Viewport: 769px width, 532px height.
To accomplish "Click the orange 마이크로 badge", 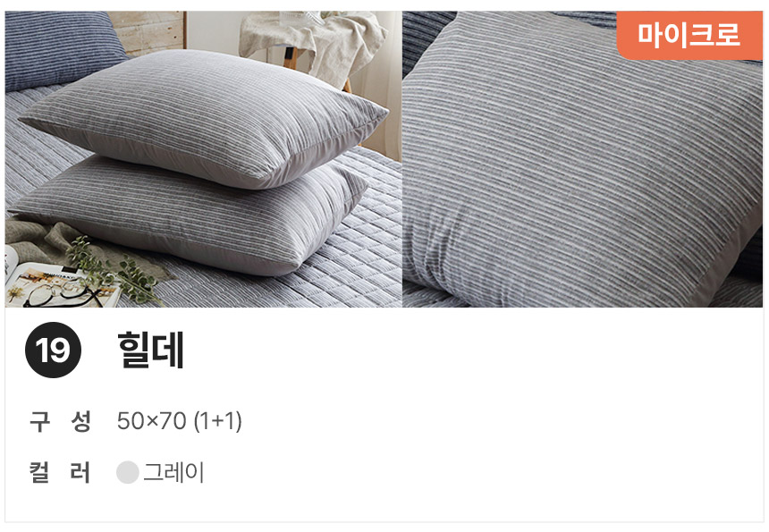I will pos(689,35).
